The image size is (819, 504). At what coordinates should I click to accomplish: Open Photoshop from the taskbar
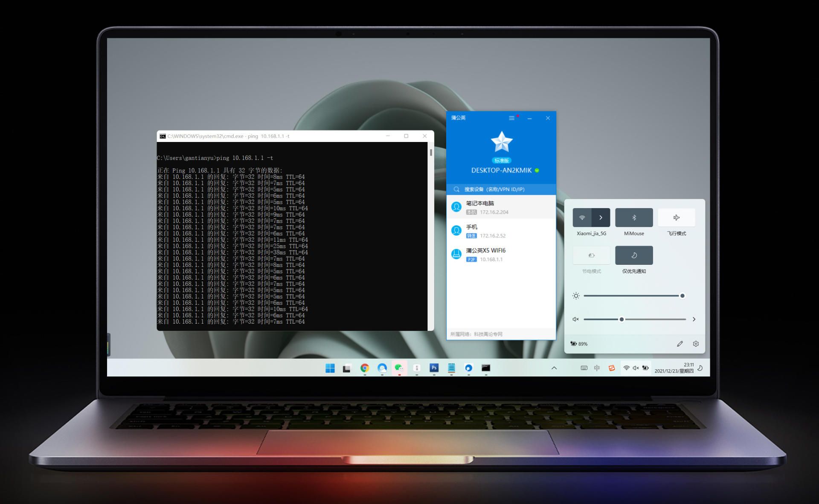pyautogui.click(x=434, y=368)
